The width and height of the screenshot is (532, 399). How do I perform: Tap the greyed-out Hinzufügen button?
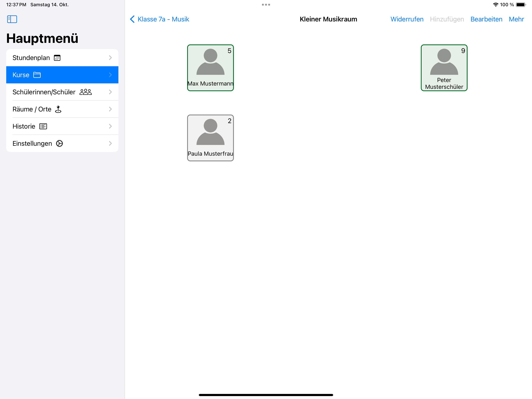point(447,19)
